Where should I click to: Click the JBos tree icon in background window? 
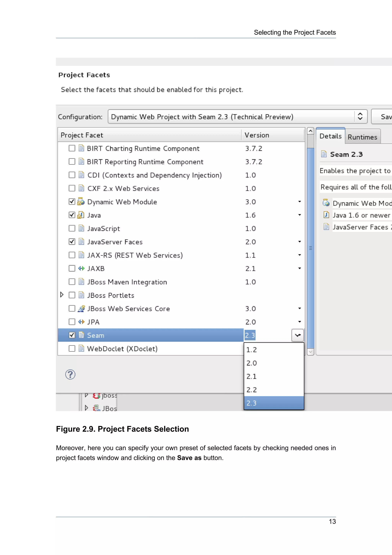click(x=96, y=408)
